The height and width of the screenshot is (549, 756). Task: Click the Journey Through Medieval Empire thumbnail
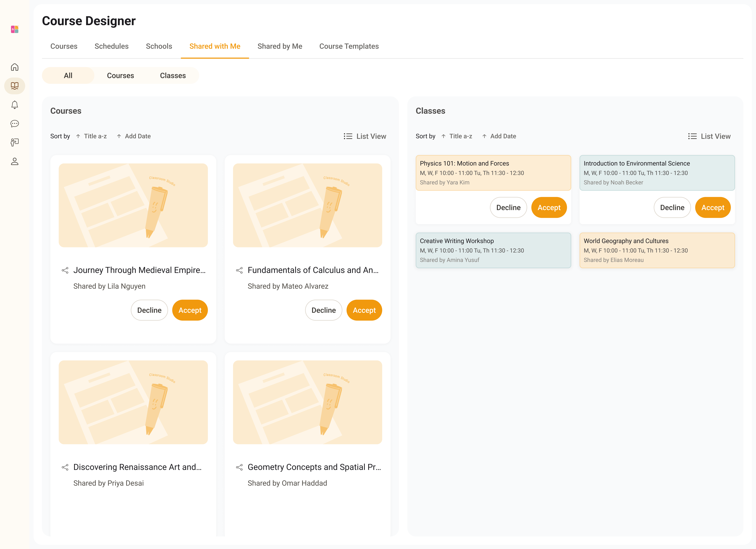pyautogui.click(x=133, y=205)
